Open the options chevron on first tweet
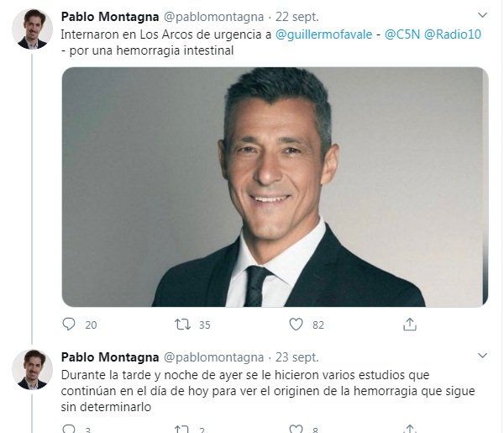This screenshot has width=504, height=433. [x=482, y=15]
